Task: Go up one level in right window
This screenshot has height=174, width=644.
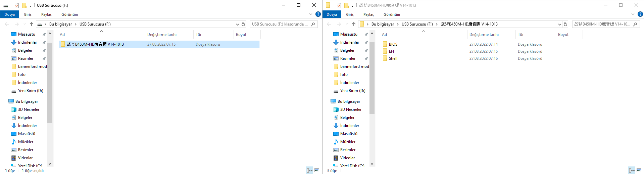Action: (x=354, y=24)
